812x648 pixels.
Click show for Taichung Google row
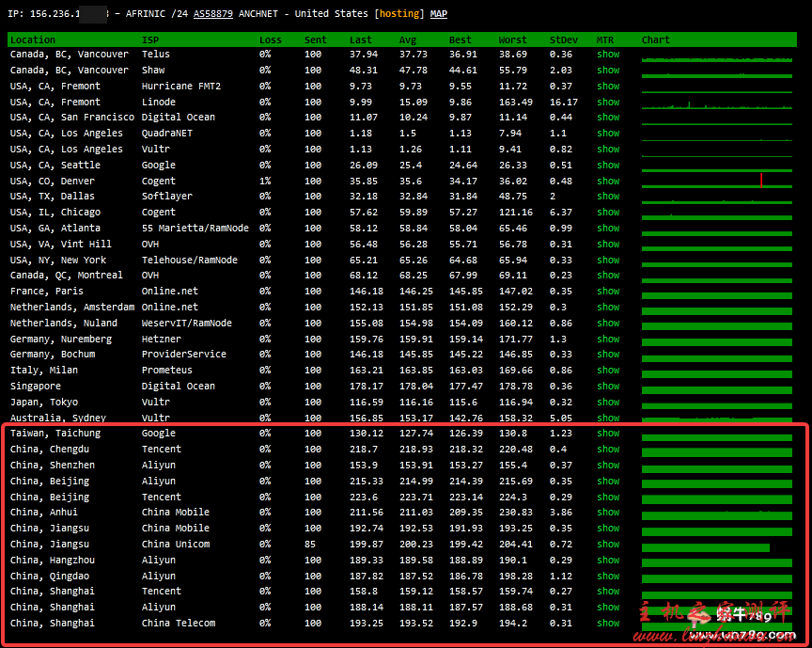(x=608, y=434)
